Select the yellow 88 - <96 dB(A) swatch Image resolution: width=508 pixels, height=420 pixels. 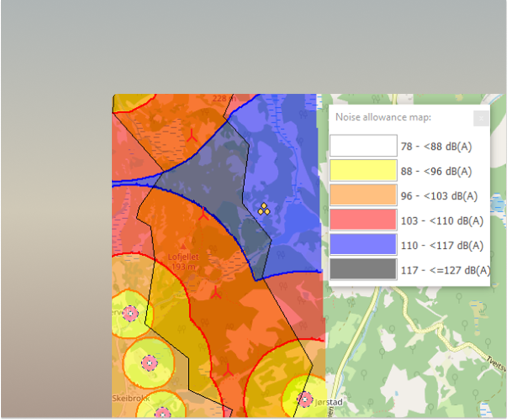coord(363,171)
